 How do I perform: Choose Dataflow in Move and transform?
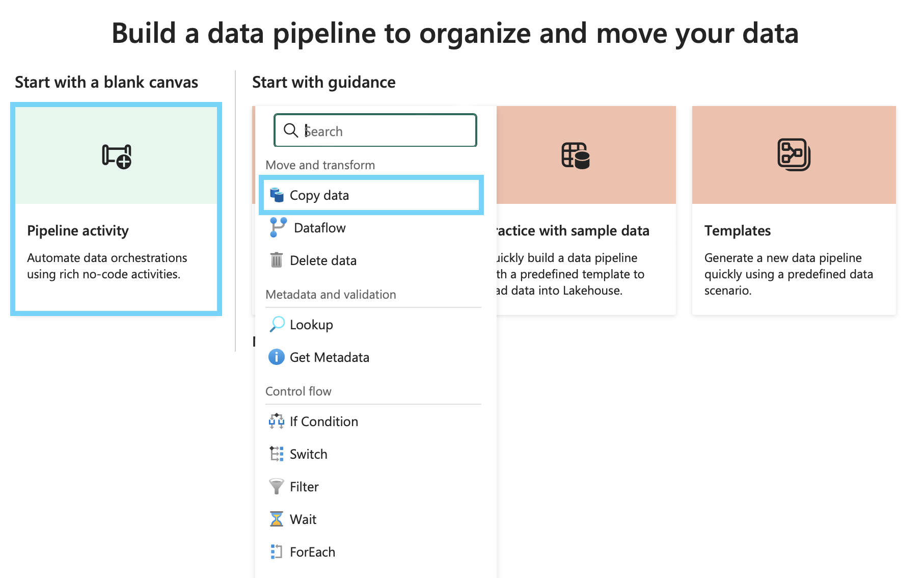point(320,228)
